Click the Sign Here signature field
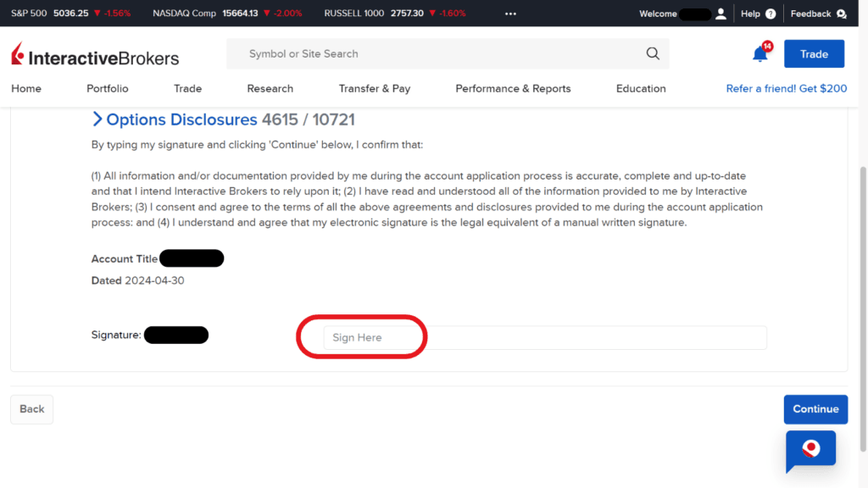The image size is (868, 488). pos(544,337)
